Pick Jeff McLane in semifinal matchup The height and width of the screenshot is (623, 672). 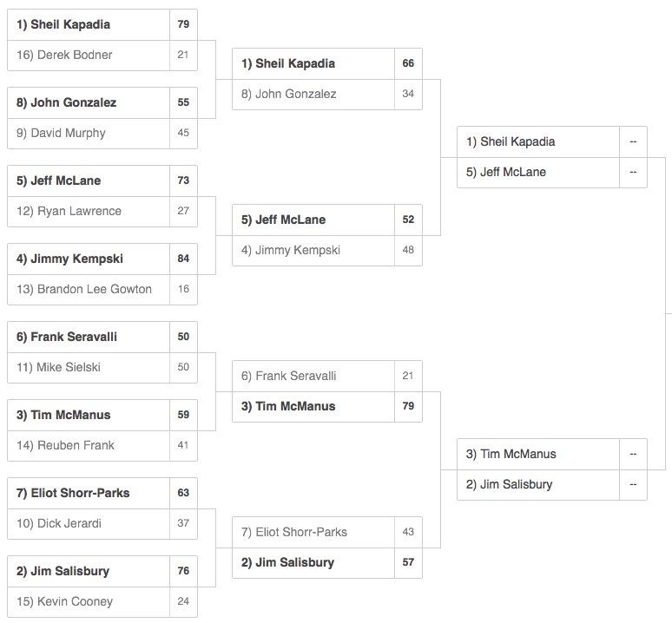[x=552, y=173]
